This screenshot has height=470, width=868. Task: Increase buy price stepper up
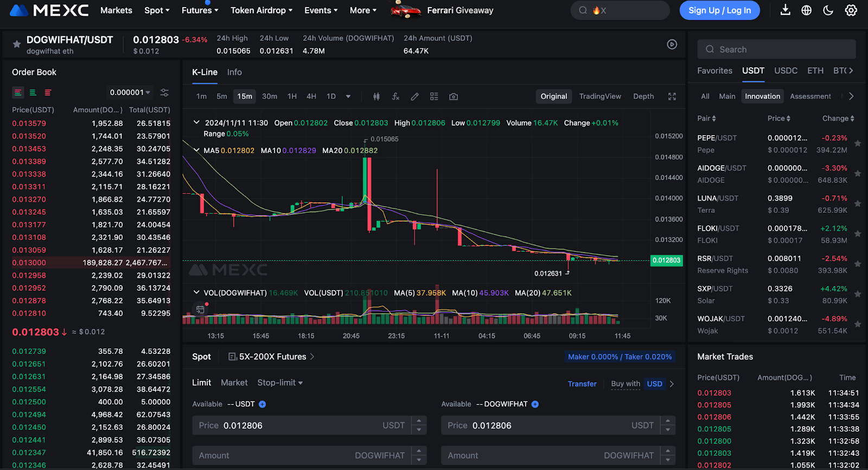[419, 421]
